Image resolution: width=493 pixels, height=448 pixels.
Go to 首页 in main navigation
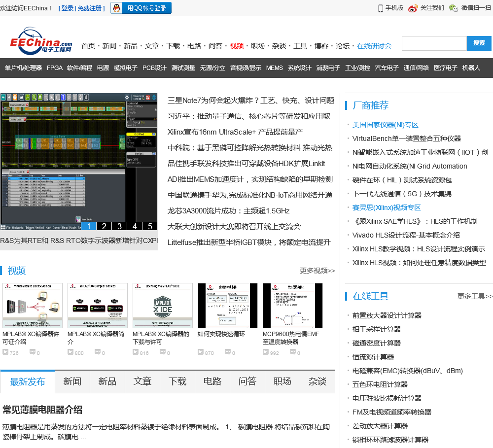point(88,46)
